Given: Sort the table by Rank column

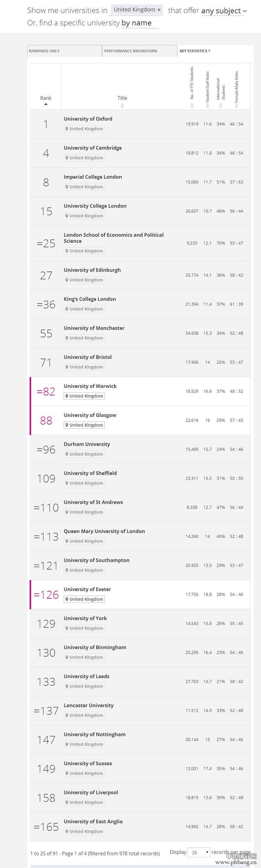Looking at the screenshot, I should pos(46,101).
